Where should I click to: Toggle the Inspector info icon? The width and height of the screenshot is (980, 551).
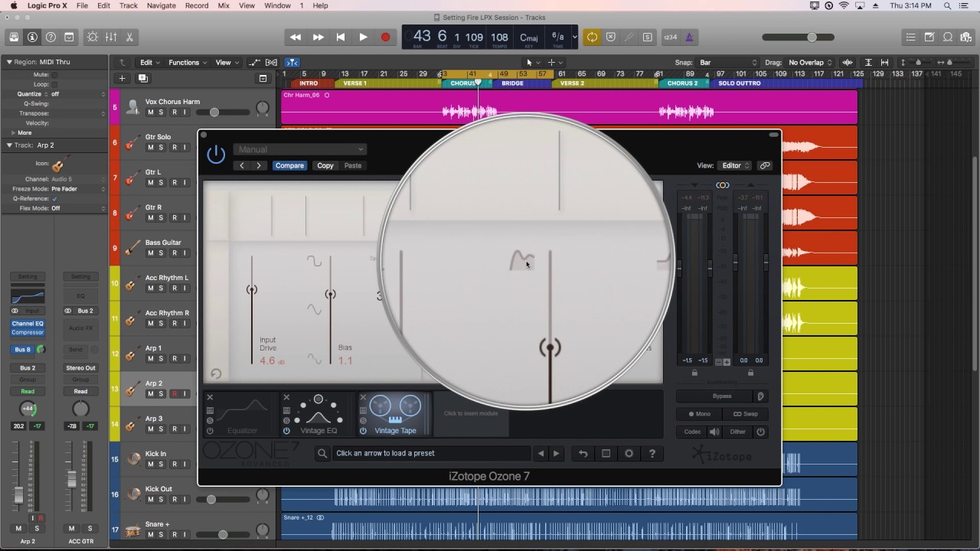pos(32,37)
